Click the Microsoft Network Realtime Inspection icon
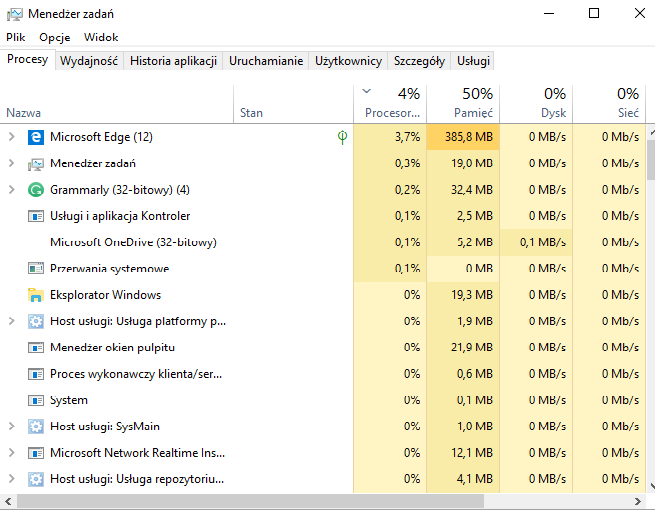Viewport: 655px width, 510px height. pos(36,452)
